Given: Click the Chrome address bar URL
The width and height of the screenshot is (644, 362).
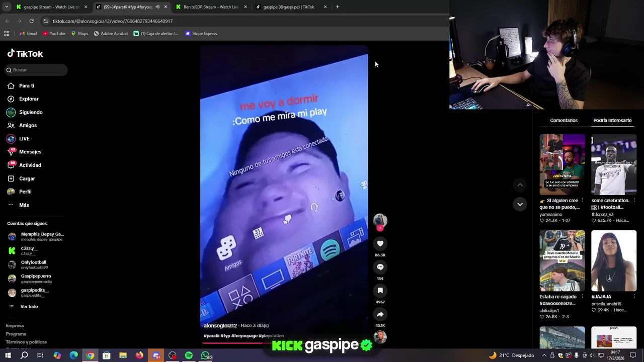Looking at the screenshot, I should pyautogui.click(x=113, y=21).
